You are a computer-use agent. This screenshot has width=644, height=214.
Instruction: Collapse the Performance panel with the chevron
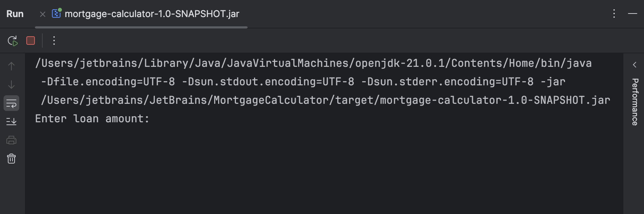click(x=634, y=64)
